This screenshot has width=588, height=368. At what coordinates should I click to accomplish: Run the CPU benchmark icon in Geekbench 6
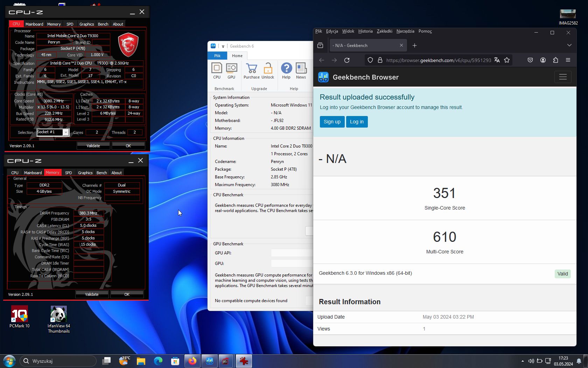(x=217, y=70)
